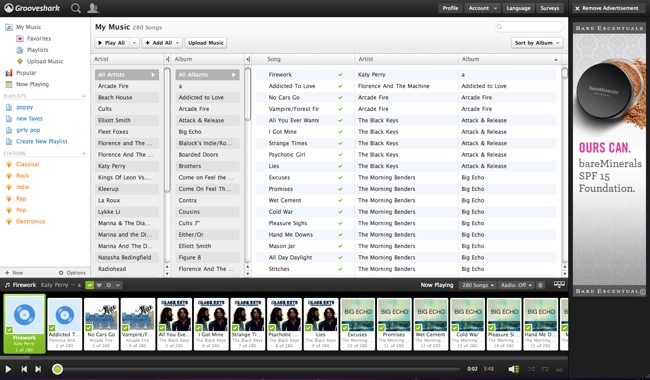The height and width of the screenshot is (380, 650).
Task: Open the Create New Playlist link
Action: (x=41, y=141)
